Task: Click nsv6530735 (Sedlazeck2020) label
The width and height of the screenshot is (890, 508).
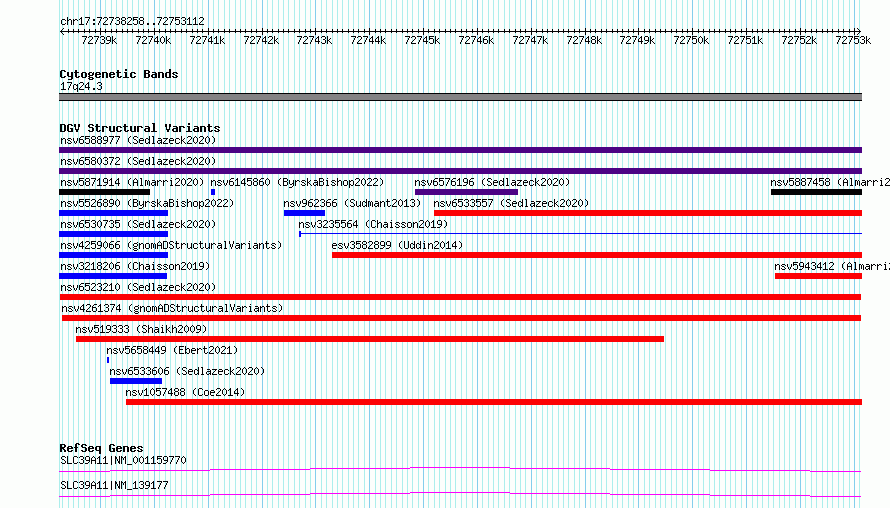Action: (138, 224)
